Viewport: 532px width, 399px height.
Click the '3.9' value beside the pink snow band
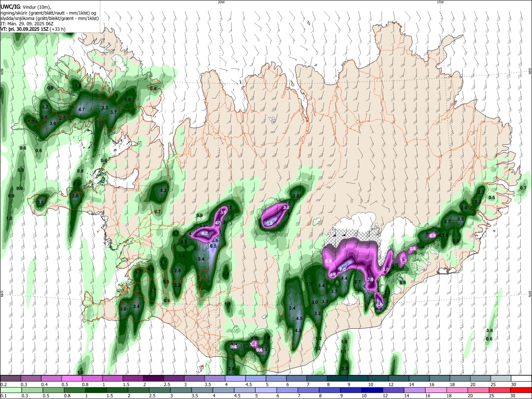point(370,279)
